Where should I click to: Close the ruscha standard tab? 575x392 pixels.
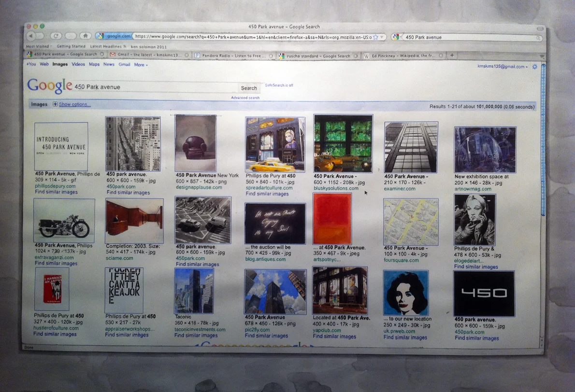click(355, 56)
